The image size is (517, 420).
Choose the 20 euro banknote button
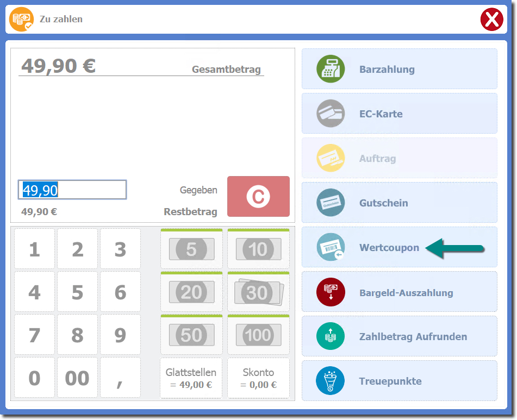tap(191, 292)
